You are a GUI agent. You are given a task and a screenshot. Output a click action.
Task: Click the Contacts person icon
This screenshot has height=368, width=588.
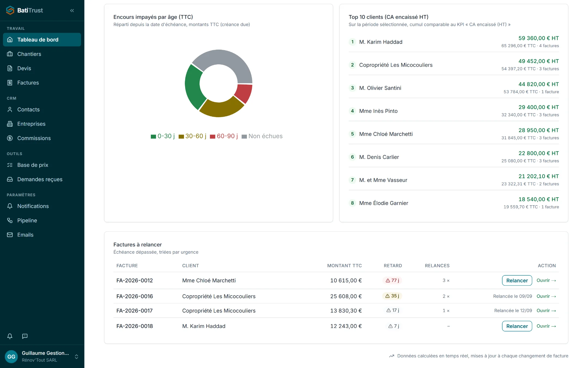tap(10, 110)
